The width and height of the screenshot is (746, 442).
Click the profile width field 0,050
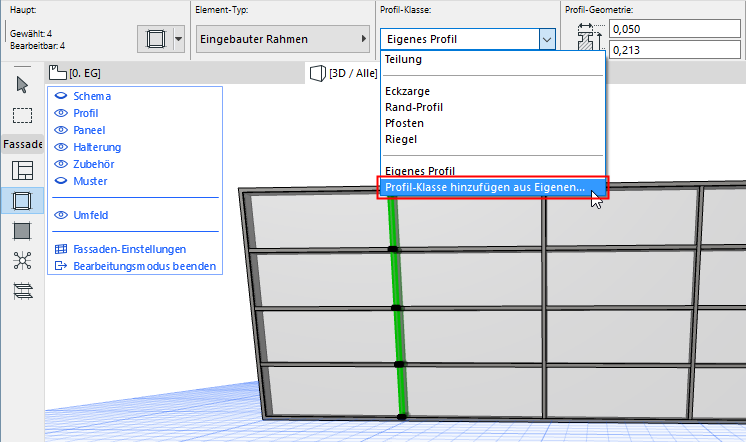675,29
